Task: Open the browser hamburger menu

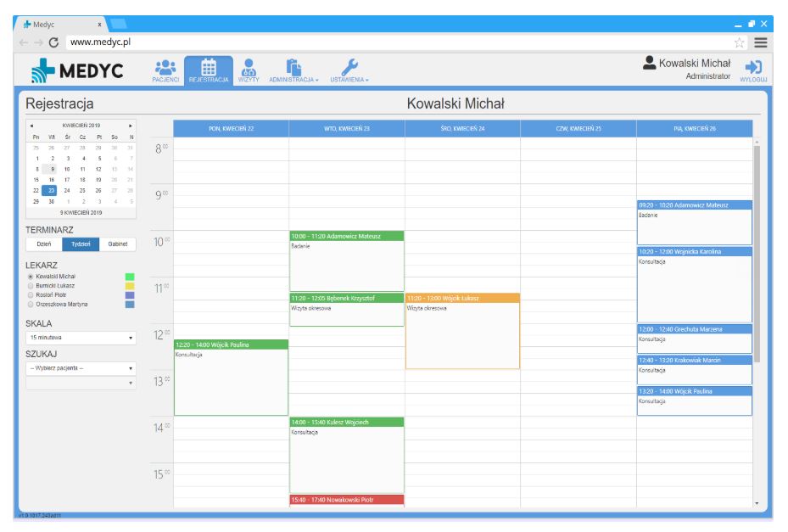Action: [761, 42]
